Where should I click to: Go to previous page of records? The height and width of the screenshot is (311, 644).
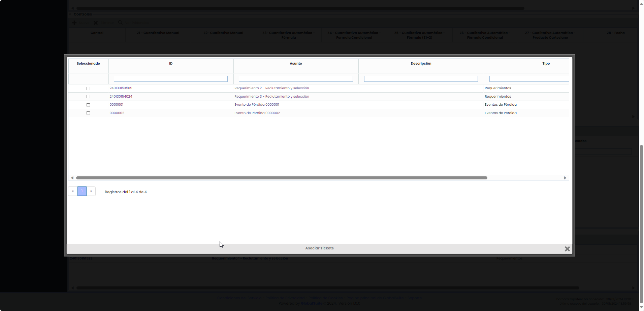73,191
